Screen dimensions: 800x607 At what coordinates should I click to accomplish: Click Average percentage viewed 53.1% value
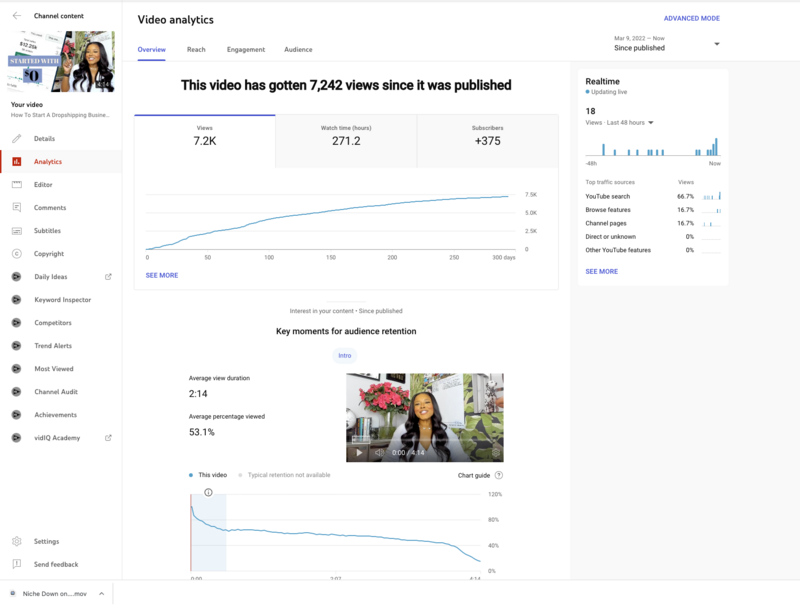click(x=202, y=432)
